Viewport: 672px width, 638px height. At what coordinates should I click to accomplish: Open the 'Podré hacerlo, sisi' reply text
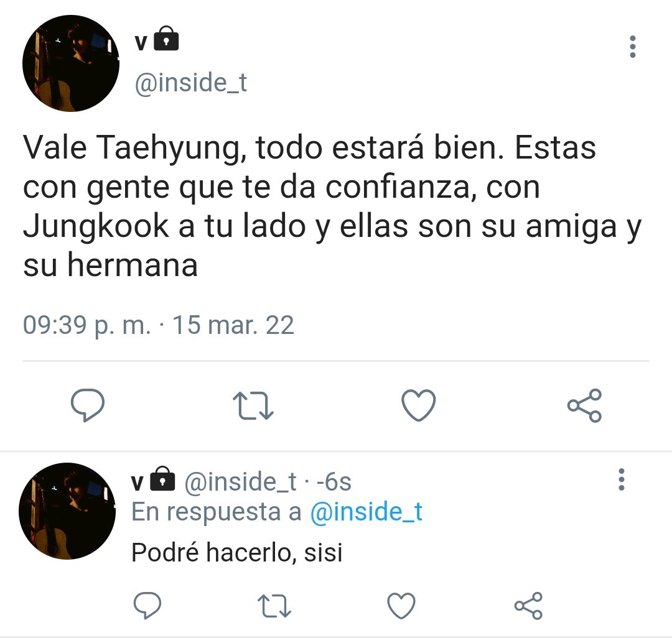point(237,553)
